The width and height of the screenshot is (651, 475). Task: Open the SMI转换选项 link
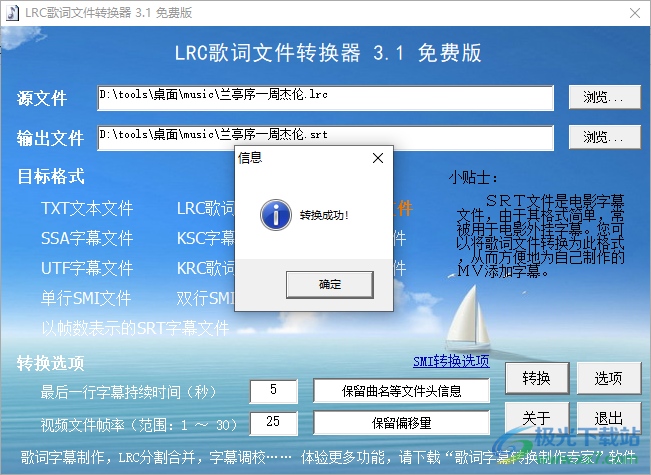[x=451, y=361]
